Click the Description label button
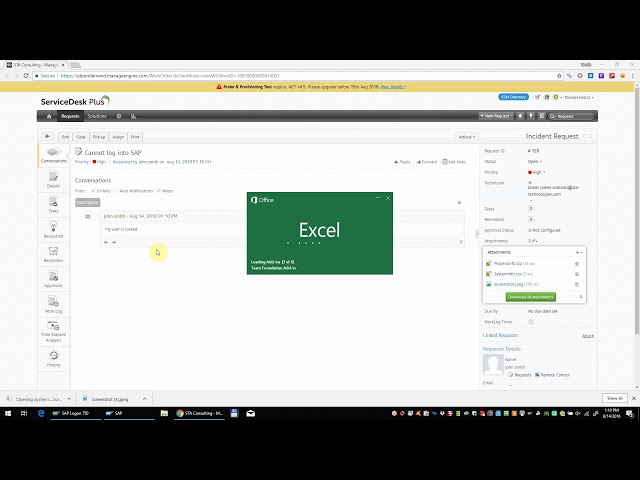Viewport: 640px width, 480px height. [x=88, y=202]
